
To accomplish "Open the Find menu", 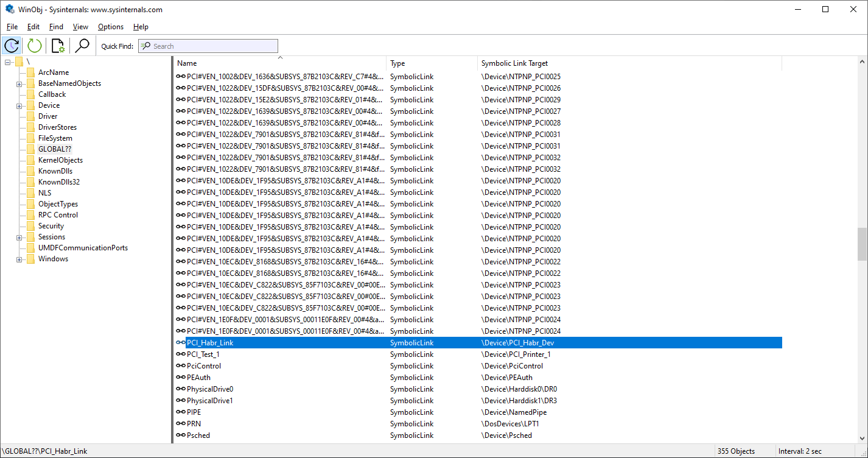I will coord(56,27).
